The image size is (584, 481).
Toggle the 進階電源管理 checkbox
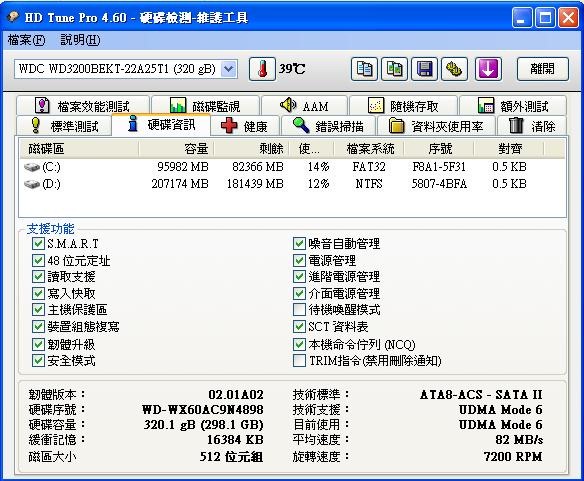(299, 276)
